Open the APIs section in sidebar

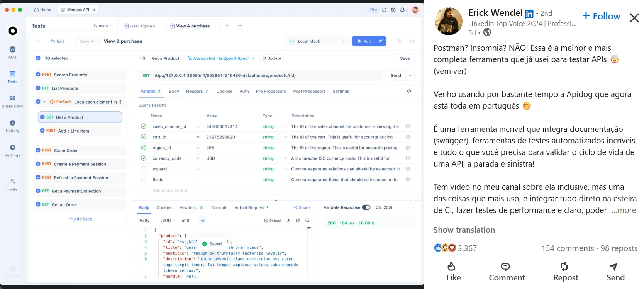[12, 52]
